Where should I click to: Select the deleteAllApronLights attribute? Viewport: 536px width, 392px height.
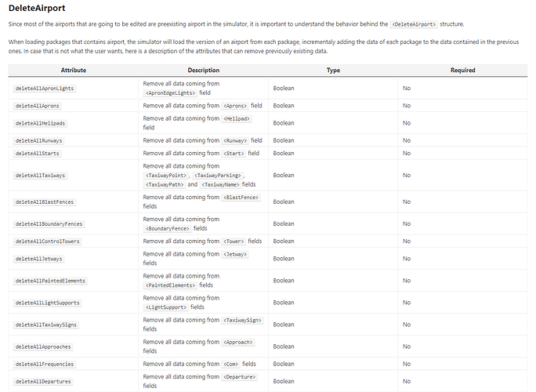coord(45,89)
